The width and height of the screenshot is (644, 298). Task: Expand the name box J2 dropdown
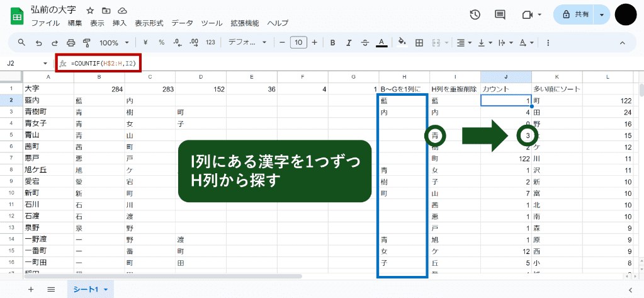pyautogui.click(x=45, y=64)
